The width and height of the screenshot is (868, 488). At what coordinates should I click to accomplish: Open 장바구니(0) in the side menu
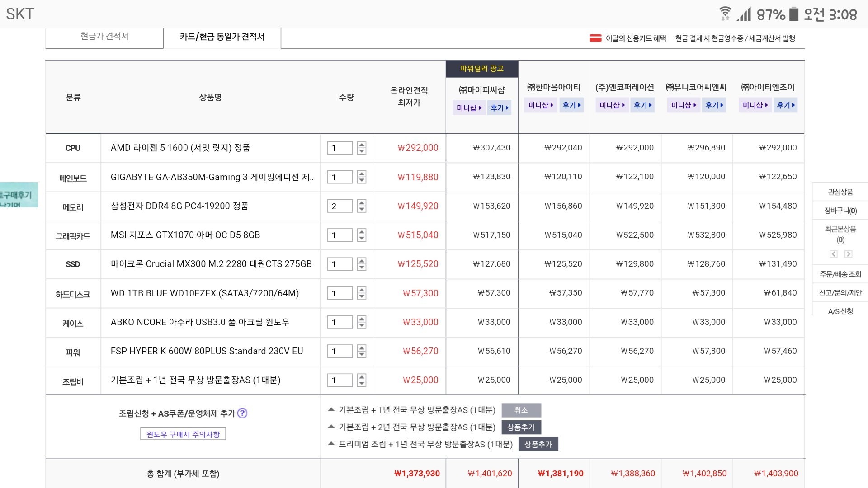click(840, 211)
